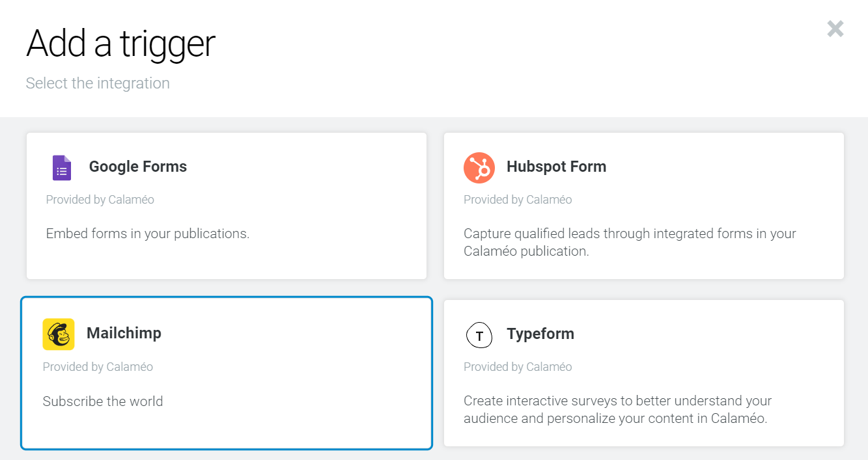Click the "Add a trigger" heading

pos(120,44)
